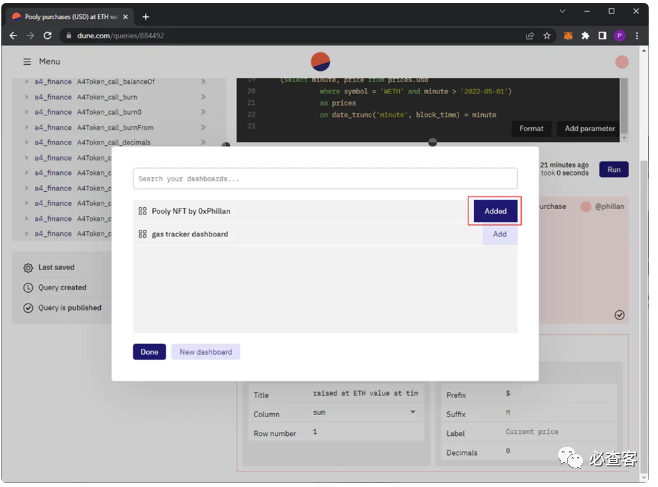Screen dimensions: 658x487
Task: Expand a4_finance A4Token_call_burn row
Action: point(27,97)
